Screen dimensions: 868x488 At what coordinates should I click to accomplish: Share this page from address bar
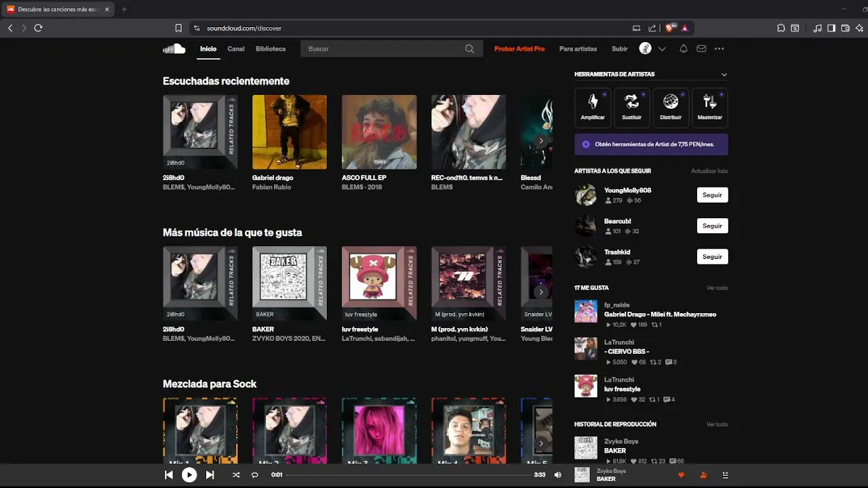[652, 28]
